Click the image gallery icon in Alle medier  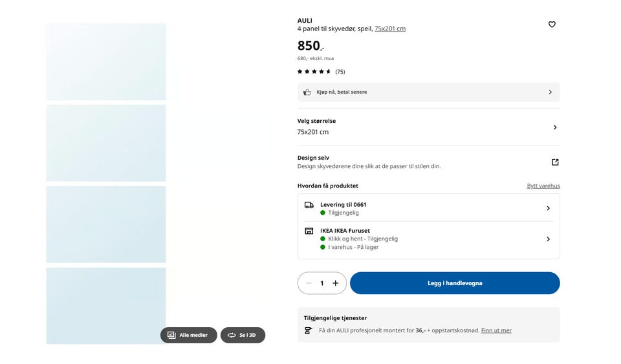click(x=171, y=335)
